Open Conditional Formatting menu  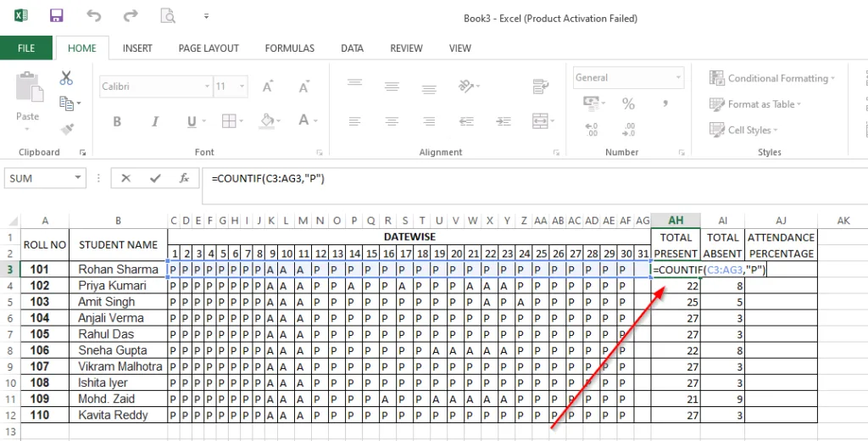click(x=771, y=78)
